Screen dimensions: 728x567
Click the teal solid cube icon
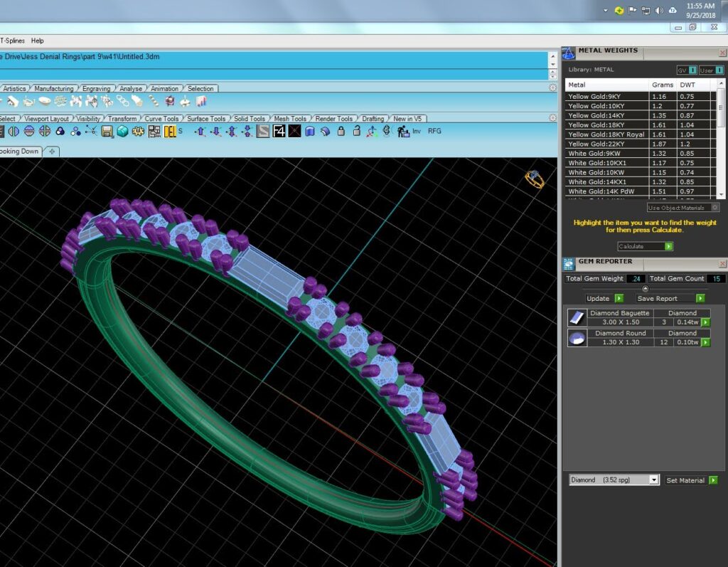coord(122,132)
